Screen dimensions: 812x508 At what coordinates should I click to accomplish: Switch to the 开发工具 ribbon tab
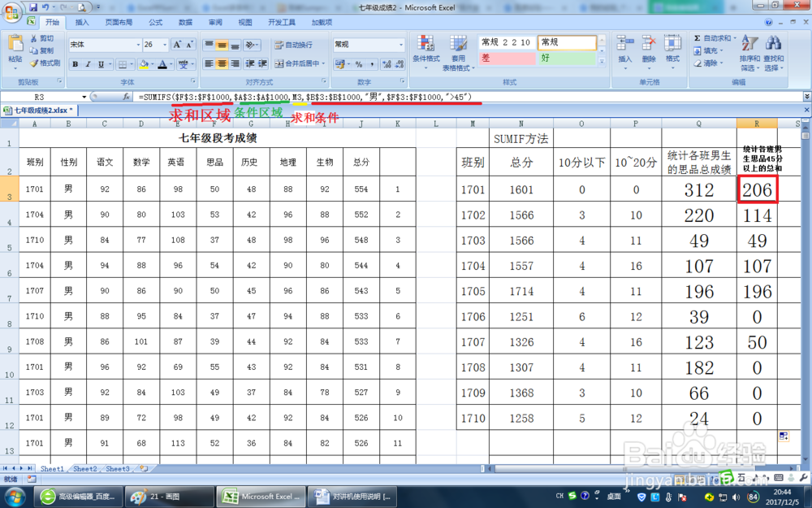pyautogui.click(x=282, y=22)
